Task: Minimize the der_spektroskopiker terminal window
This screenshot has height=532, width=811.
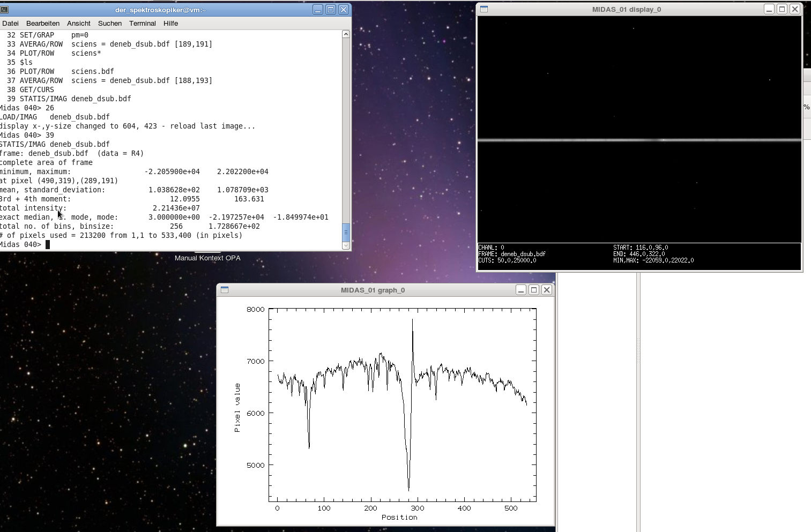Action: (318, 10)
